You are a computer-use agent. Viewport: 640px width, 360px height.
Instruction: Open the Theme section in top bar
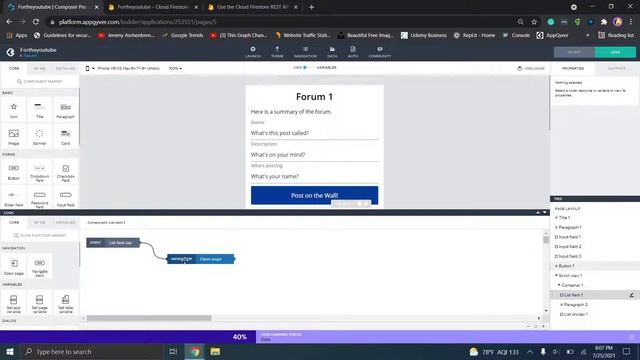point(277,52)
